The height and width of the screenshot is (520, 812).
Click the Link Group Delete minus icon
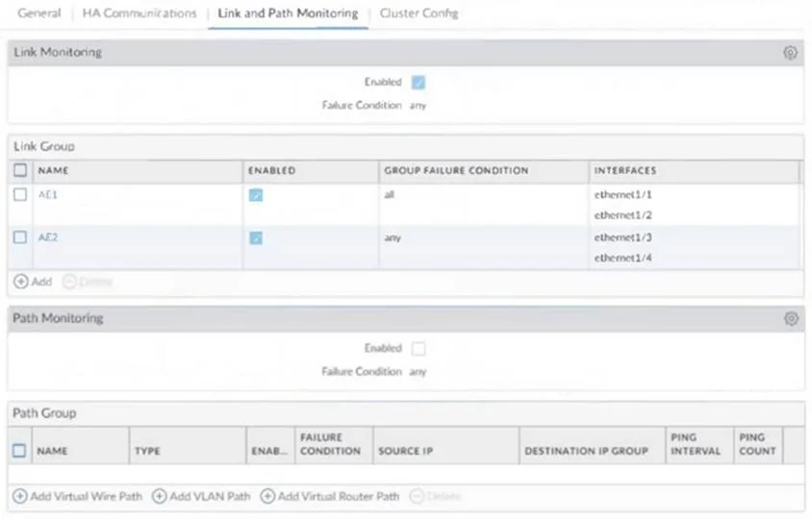[69, 282]
